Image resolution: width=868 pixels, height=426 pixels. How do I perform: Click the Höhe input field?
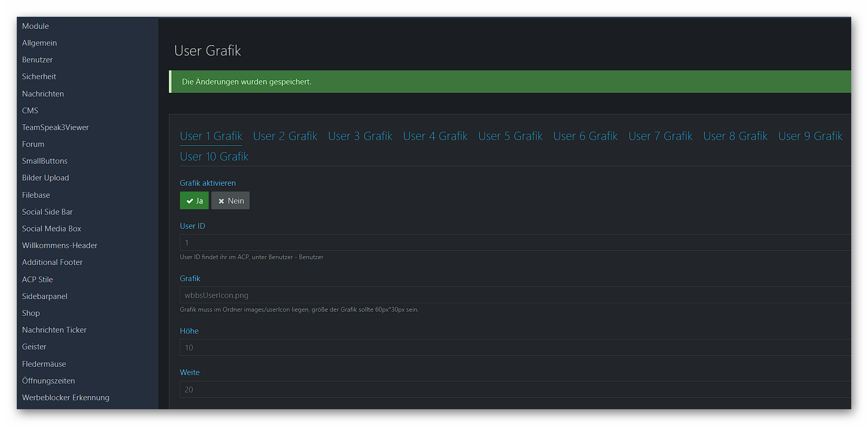pyautogui.click(x=514, y=348)
